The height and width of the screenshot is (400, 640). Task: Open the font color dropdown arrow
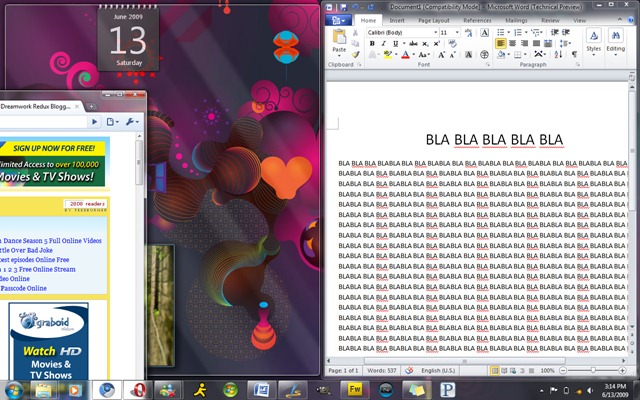(x=413, y=55)
